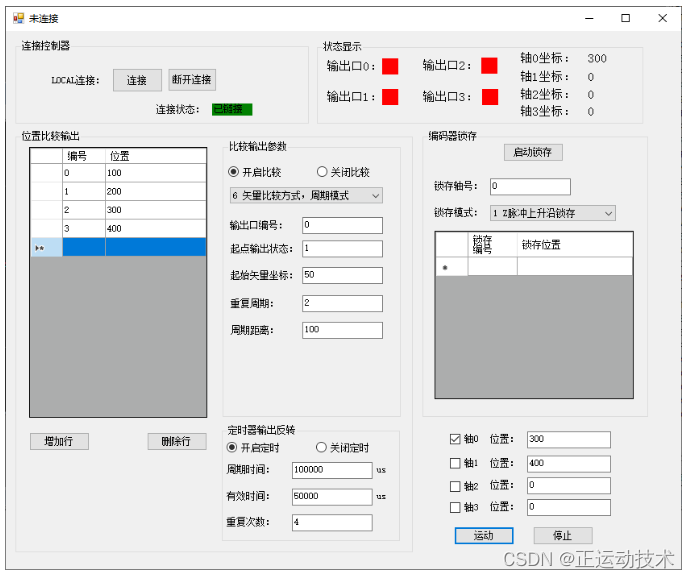
Task: Open the 矢量比较方式 compare mode dropdown
Action: (306, 195)
